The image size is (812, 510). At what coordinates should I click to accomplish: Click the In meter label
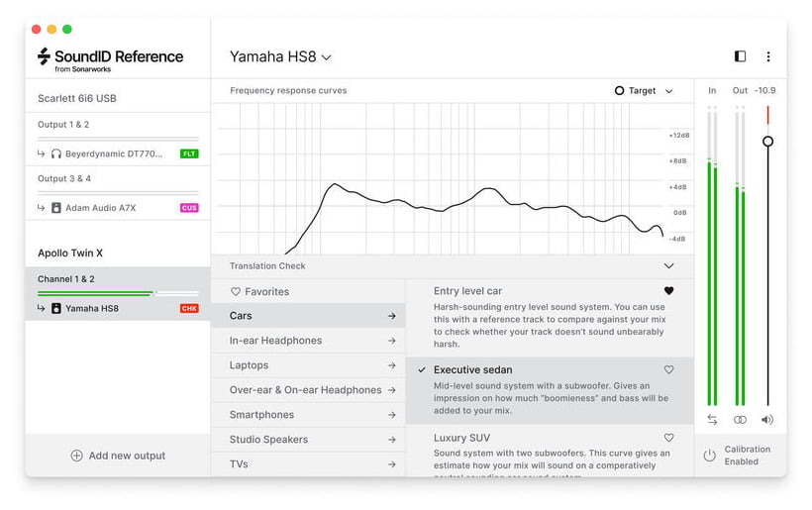pyautogui.click(x=712, y=90)
